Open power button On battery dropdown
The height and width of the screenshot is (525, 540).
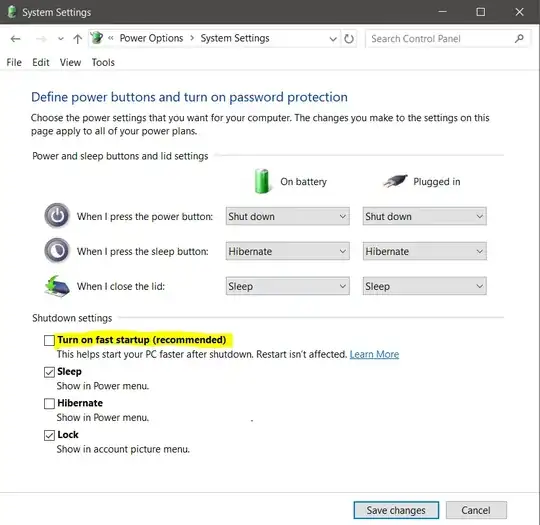click(x=288, y=216)
